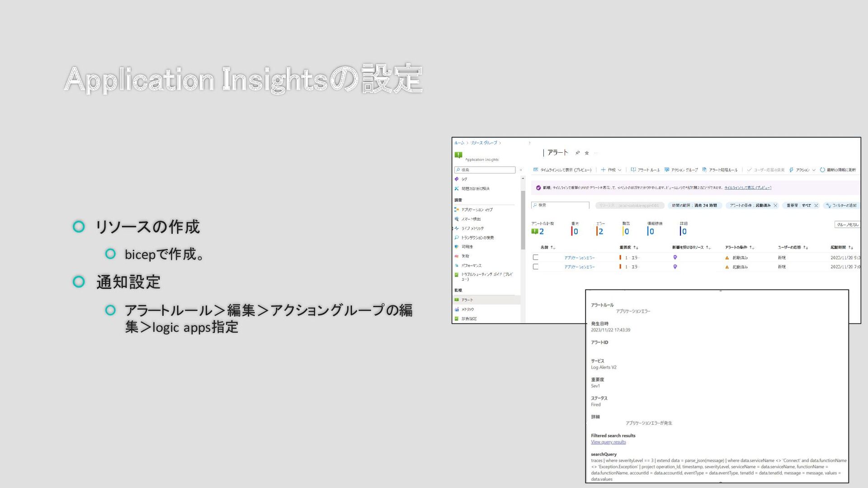Open the first アプリケーションエラー alert link

(580, 258)
